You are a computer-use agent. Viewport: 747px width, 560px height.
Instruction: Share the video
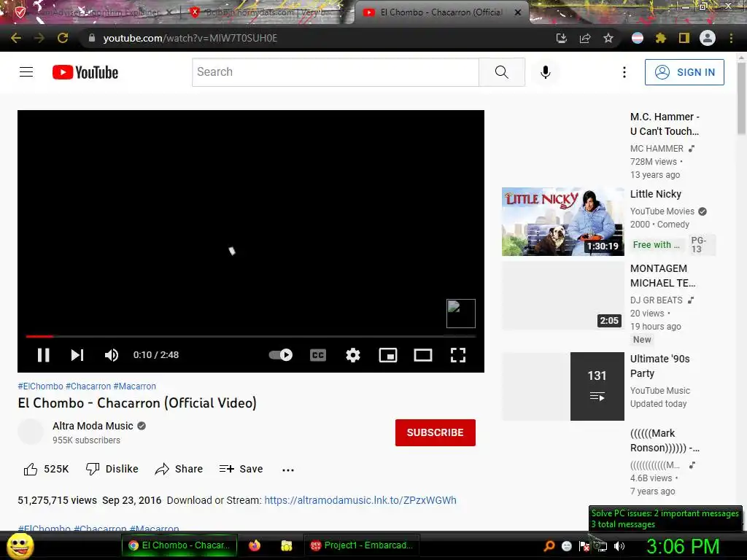click(x=179, y=469)
